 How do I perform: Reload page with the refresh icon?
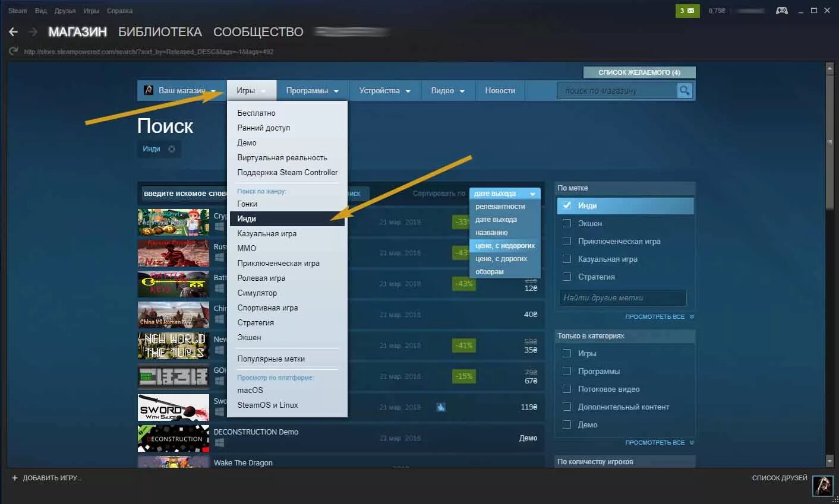tap(13, 52)
